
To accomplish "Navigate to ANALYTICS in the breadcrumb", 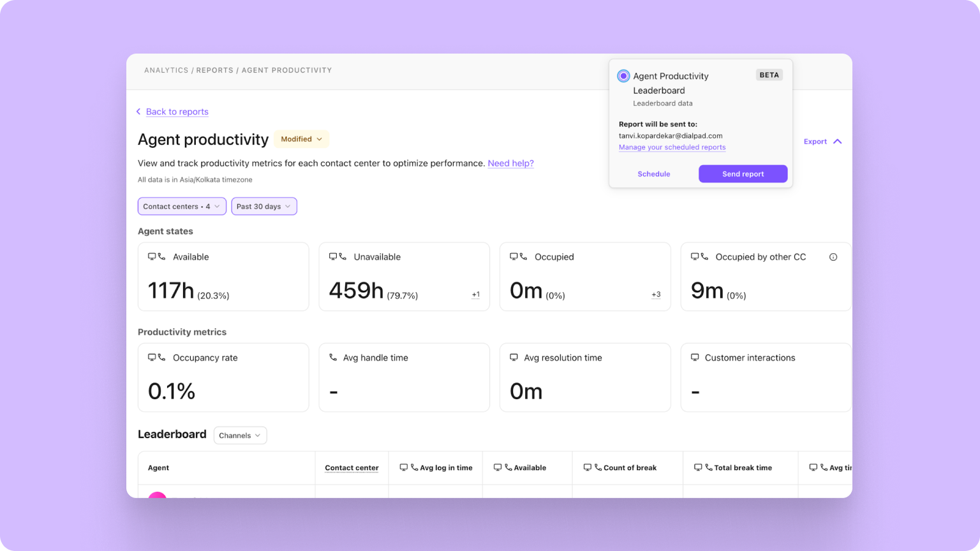I will [x=167, y=70].
